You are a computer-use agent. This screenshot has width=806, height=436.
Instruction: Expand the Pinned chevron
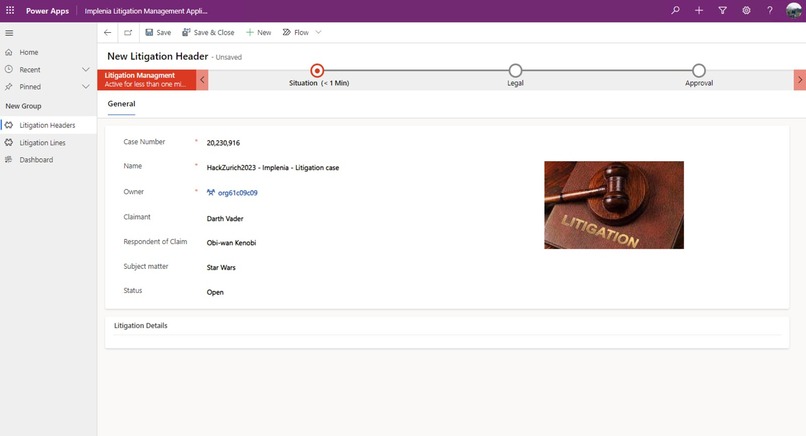coord(85,87)
